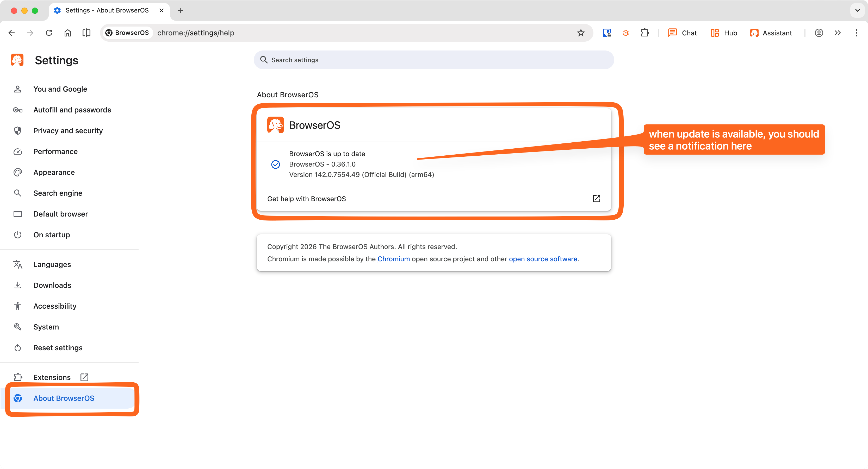868x469 pixels.
Task: Click the BrowserOS logo in About card
Action: pos(275,125)
